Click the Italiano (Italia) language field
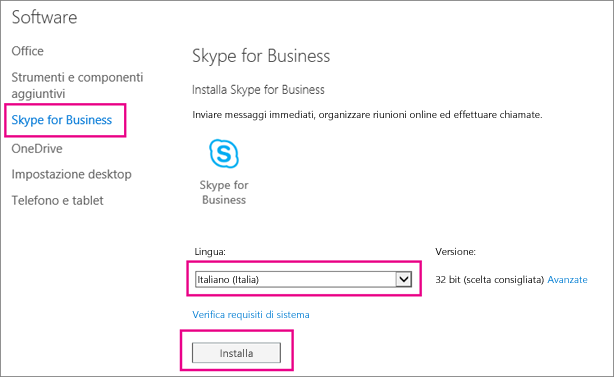Image resolution: width=614 pixels, height=377 pixels. pyautogui.click(x=303, y=280)
